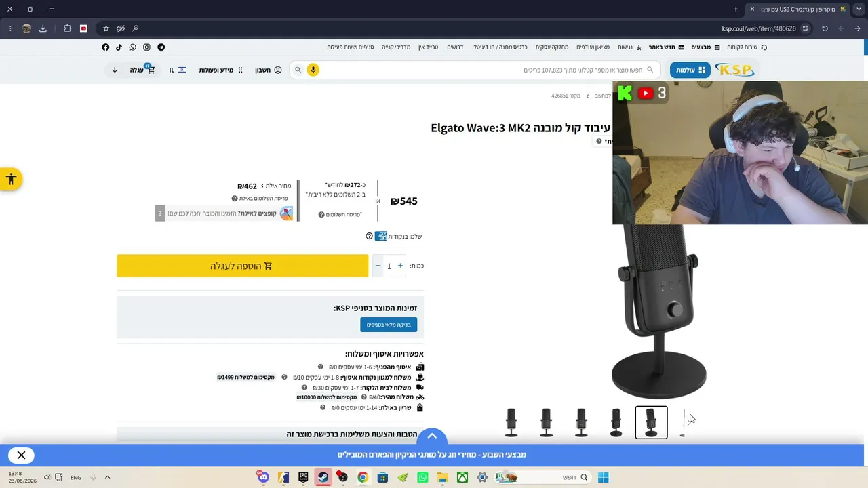Viewport: 868px width, 488px height.
Task: Open the KSP TikTok icon
Action: (x=119, y=47)
